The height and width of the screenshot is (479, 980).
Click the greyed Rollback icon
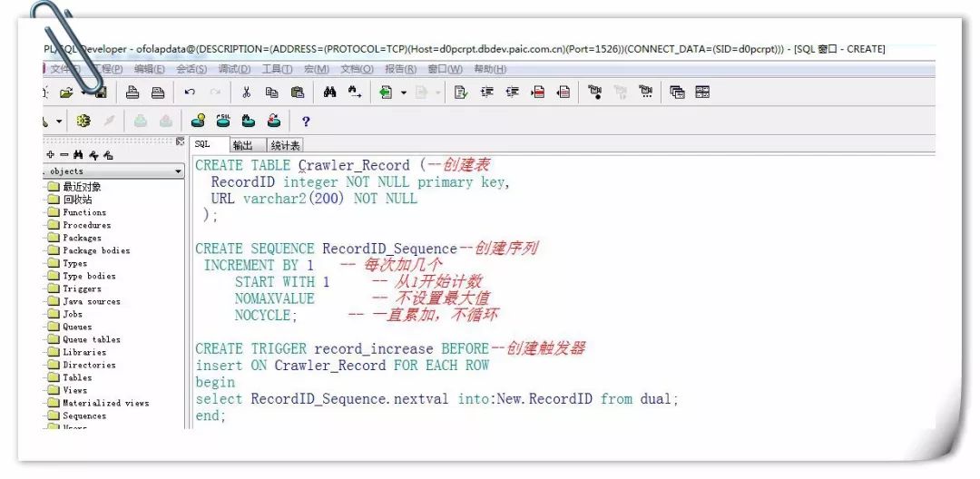click(166, 122)
